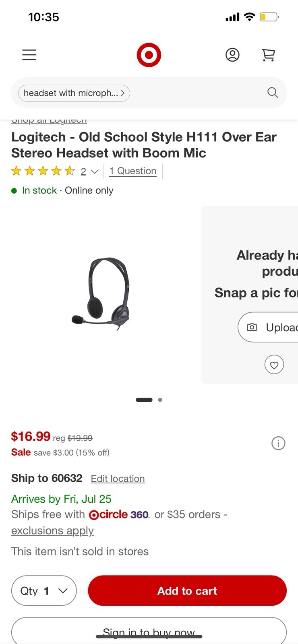Viewport: 298px width, 644px height.
Task: Open the price info icon
Action: (x=278, y=443)
